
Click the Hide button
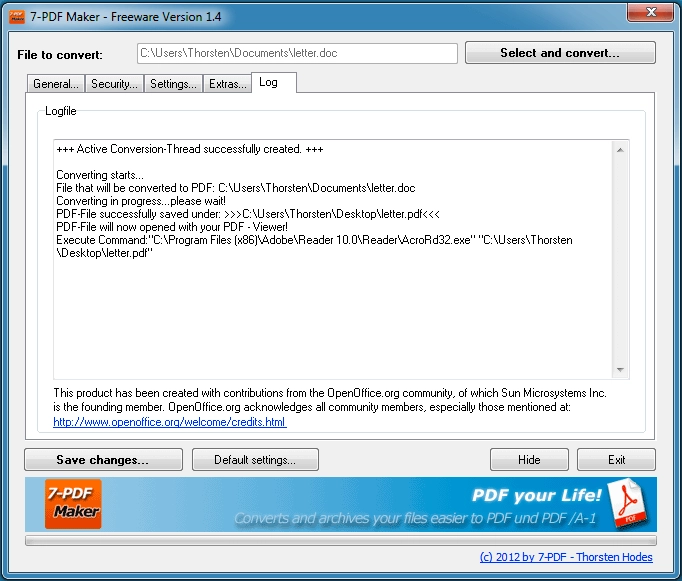pyautogui.click(x=529, y=460)
